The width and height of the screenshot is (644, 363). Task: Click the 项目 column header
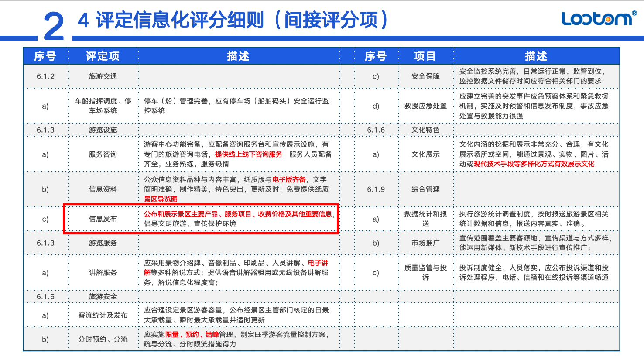pyautogui.click(x=425, y=56)
